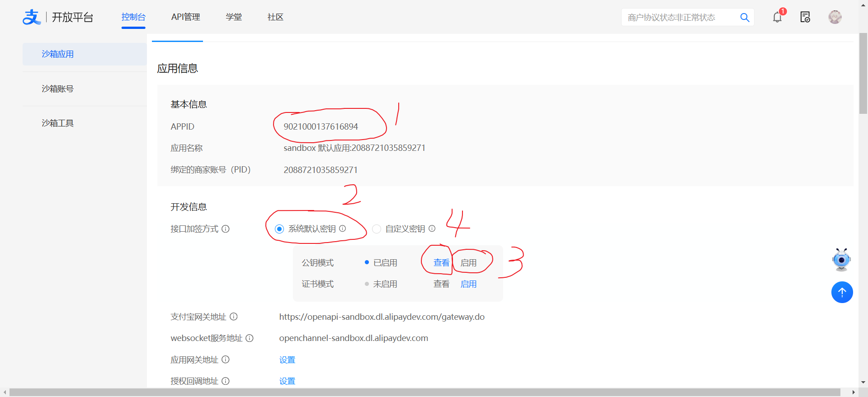Select the 系统默认密钥 radio button
The image size is (868, 397).
pos(279,229)
